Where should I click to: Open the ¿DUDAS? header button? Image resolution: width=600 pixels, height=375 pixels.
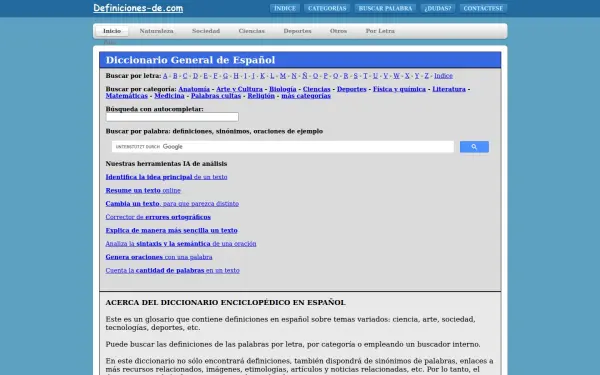click(438, 8)
